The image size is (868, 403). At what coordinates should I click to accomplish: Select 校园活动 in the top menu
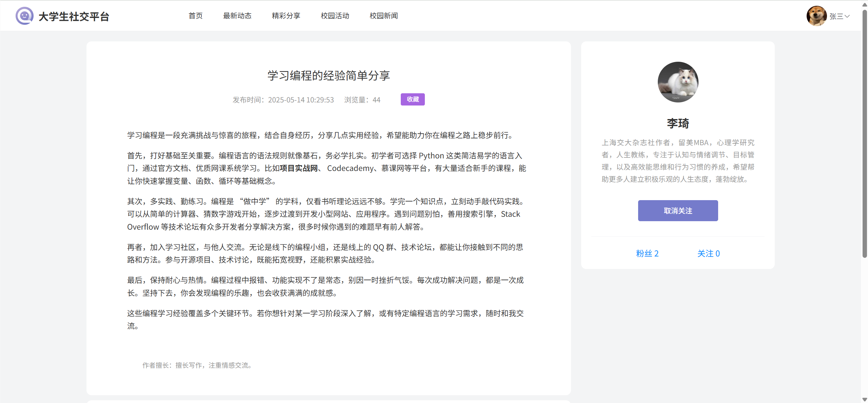[x=335, y=16]
